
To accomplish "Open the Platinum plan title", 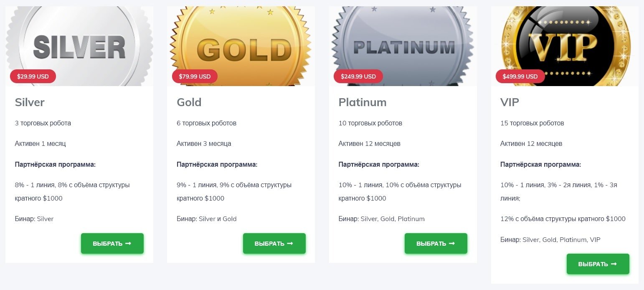I will click(363, 102).
